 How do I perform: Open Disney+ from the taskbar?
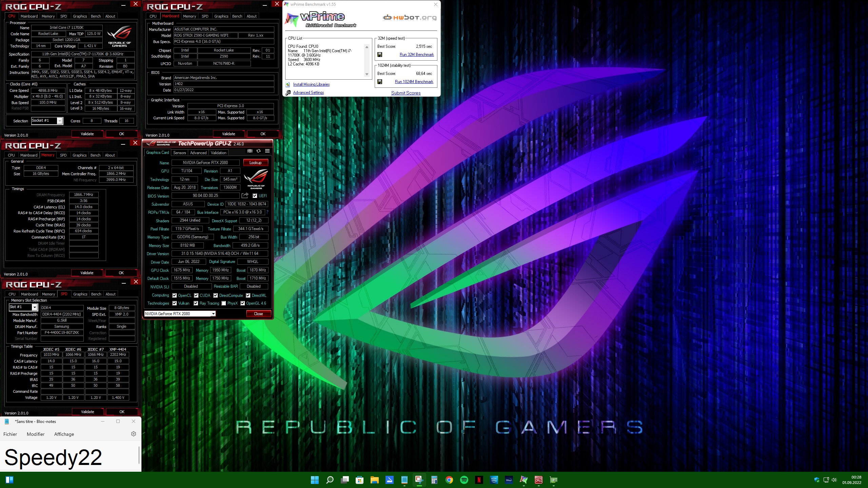click(x=509, y=480)
